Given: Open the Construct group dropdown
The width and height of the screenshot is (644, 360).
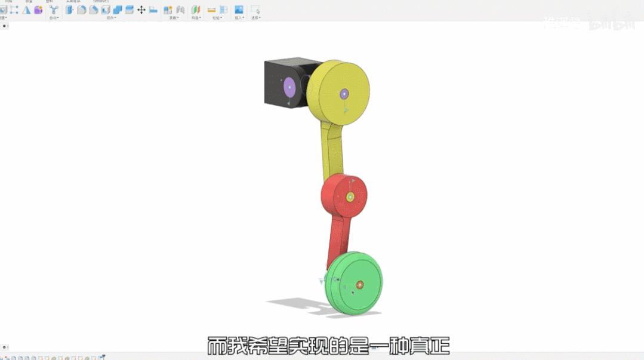Looking at the screenshot, I should [196, 18].
